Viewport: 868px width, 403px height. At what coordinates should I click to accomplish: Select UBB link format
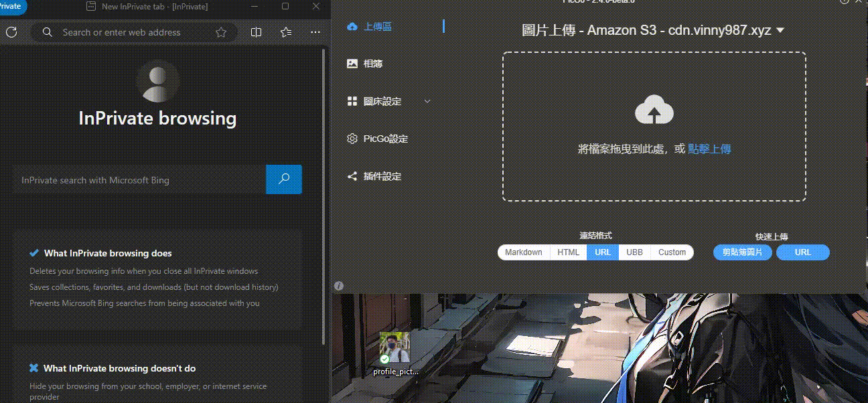634,252
